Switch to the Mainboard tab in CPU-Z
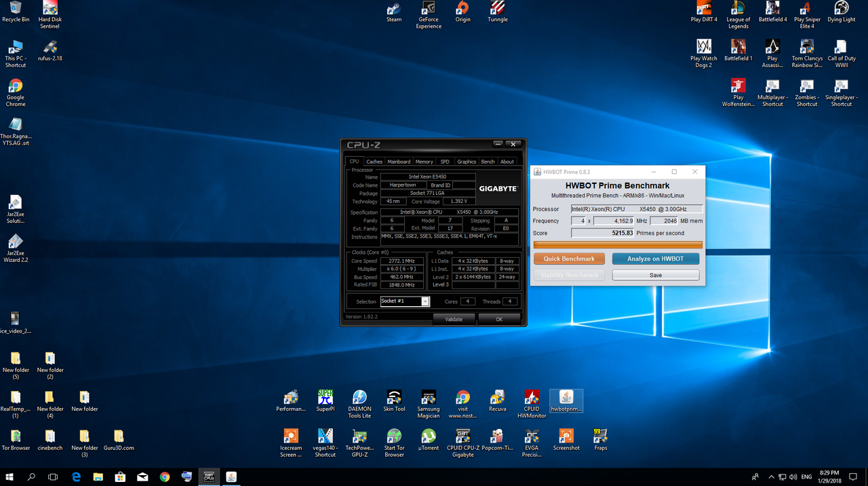This screenshot has width=868, height=486. coord(399,162)
